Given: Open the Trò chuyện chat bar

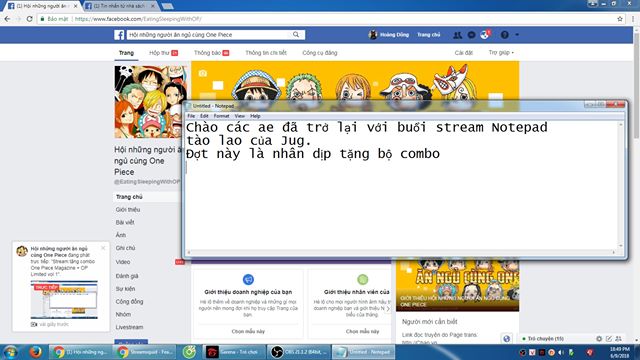Looking at the screenshot, I should coord(545,338).
